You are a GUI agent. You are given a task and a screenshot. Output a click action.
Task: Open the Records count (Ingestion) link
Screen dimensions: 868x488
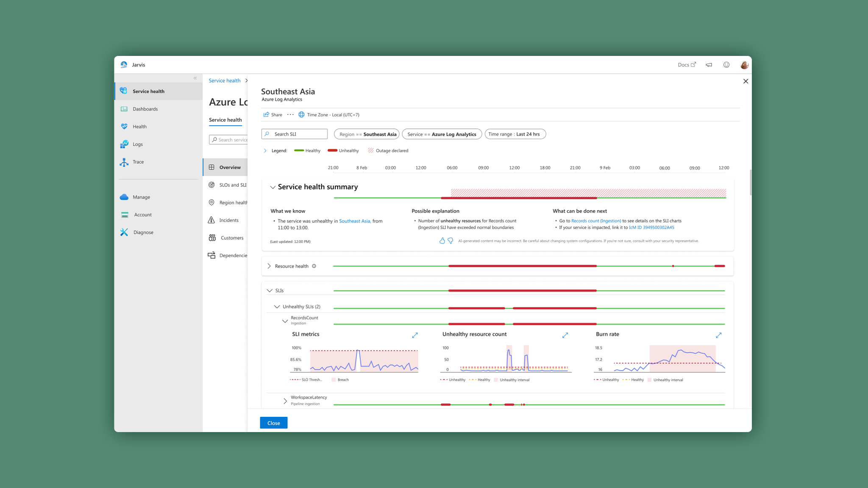[596, 221]
